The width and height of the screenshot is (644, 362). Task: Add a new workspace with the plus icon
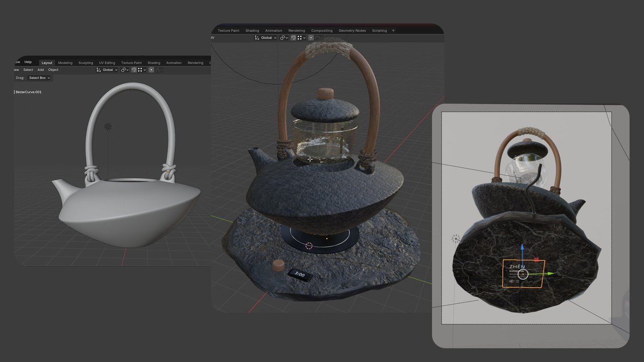[394, 30]
